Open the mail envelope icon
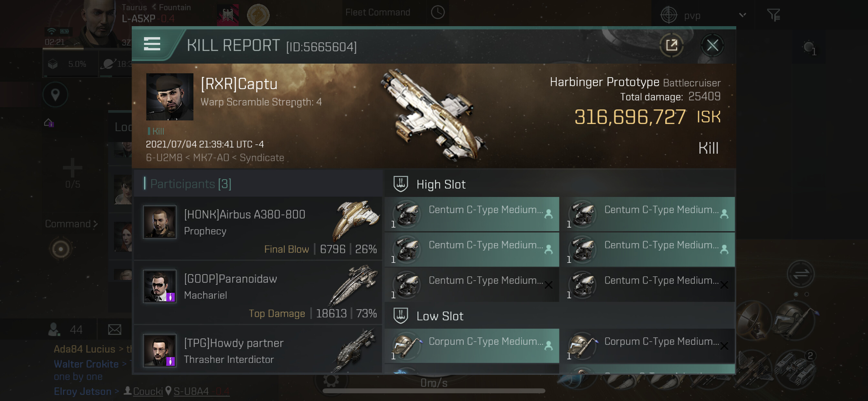Screen dimensions: 868x401 point(115,329)
